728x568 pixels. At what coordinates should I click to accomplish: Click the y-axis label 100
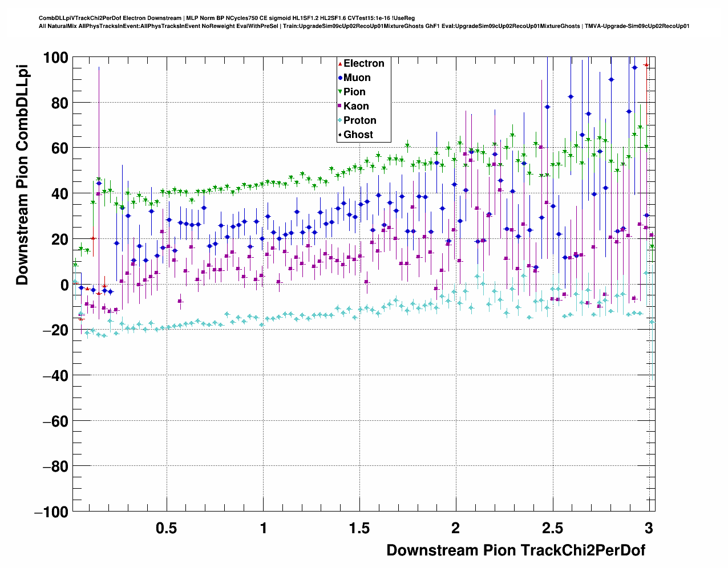55,58
